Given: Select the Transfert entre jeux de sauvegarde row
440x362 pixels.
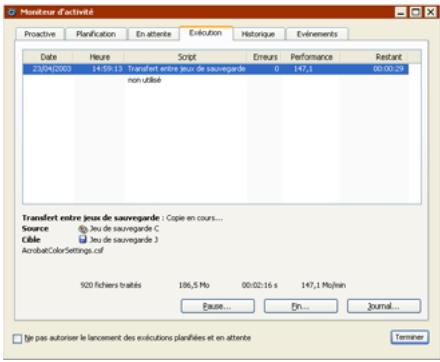Looking at the screenshot, I should tap(215, 69).
